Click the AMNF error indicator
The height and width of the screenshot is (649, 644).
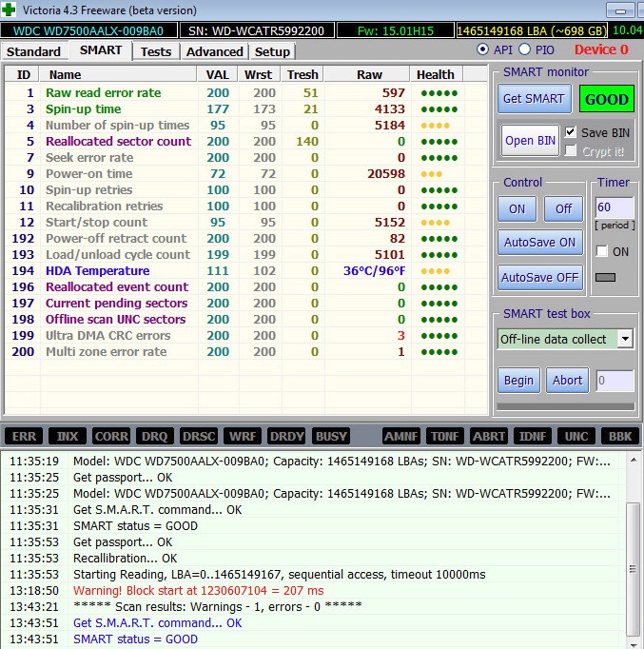pos(400,436)
